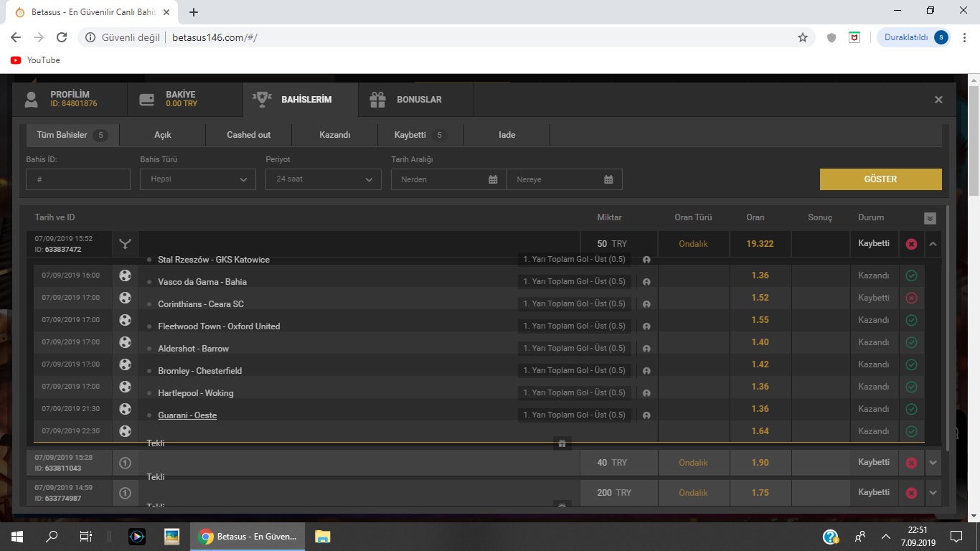Click the red lost icon for bet 633811043
This screenshot has width=980, height=551.
point(911,463)
